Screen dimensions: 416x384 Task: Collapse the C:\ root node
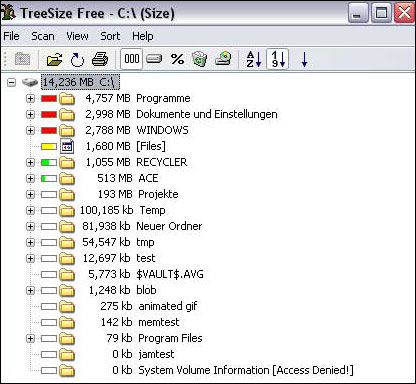tap(11, 82)
